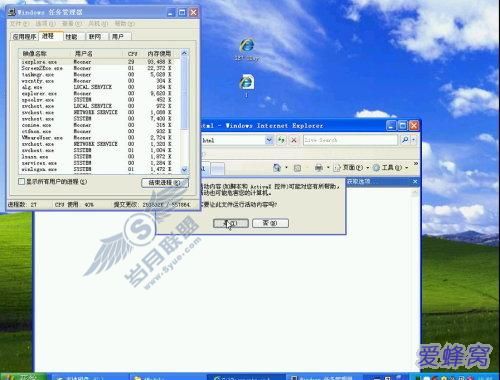Sort processes by CPU column

[133, 53]
